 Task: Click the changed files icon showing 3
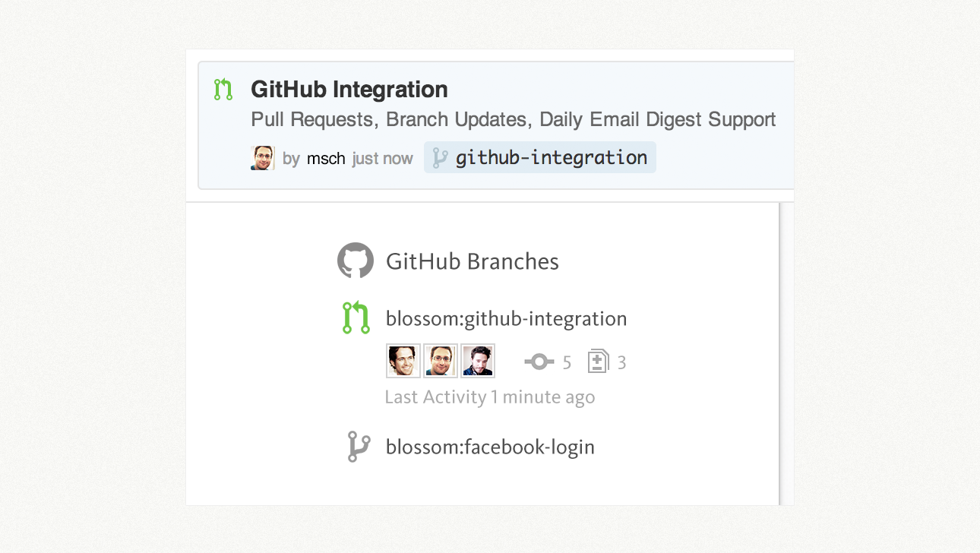[599, 362]
